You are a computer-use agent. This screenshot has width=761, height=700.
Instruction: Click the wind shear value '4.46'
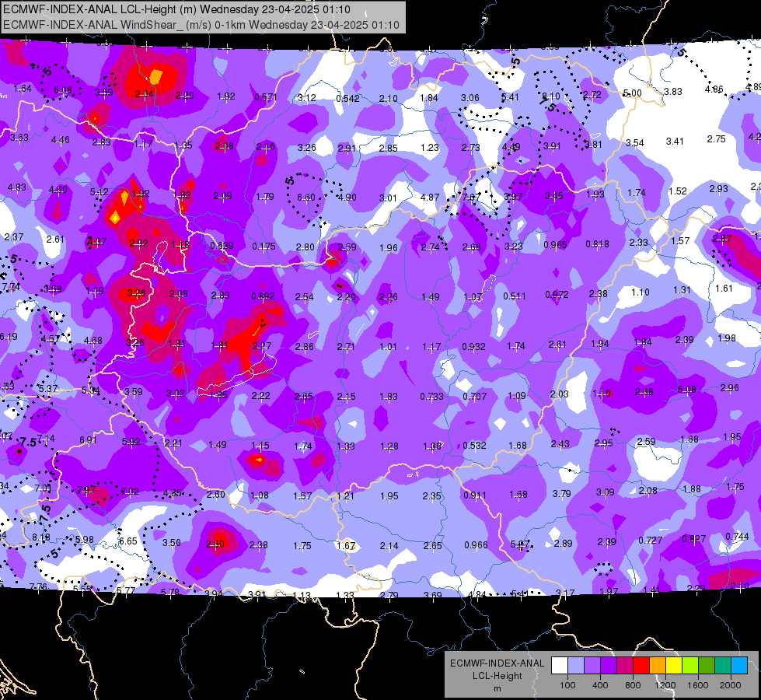point(60,140)
